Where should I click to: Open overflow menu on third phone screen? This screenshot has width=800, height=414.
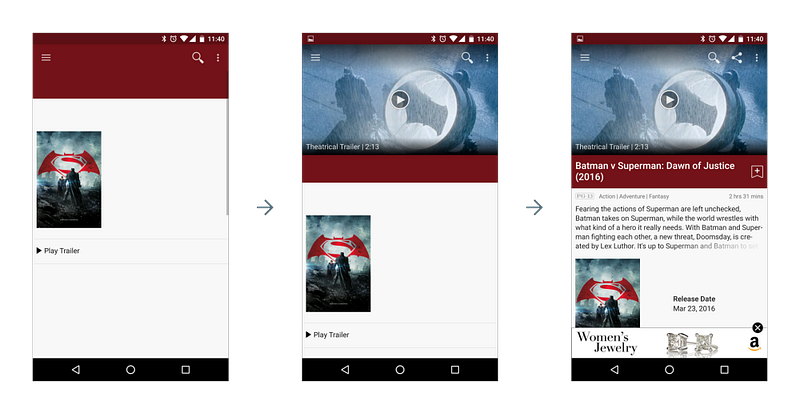pos(757,58)
